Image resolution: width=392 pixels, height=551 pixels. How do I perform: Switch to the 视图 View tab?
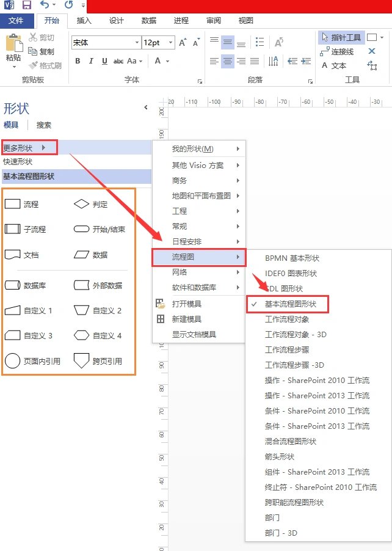point(246,20)
